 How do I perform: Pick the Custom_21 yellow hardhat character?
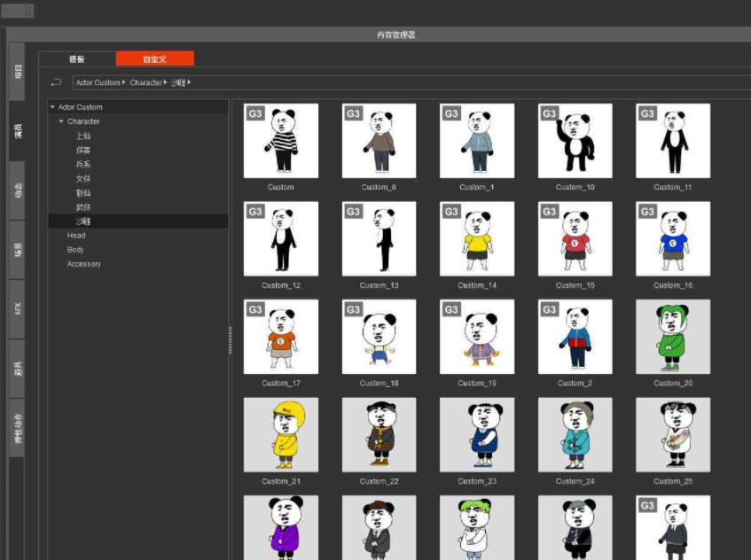pyautogui.click(x=281, y=434)
